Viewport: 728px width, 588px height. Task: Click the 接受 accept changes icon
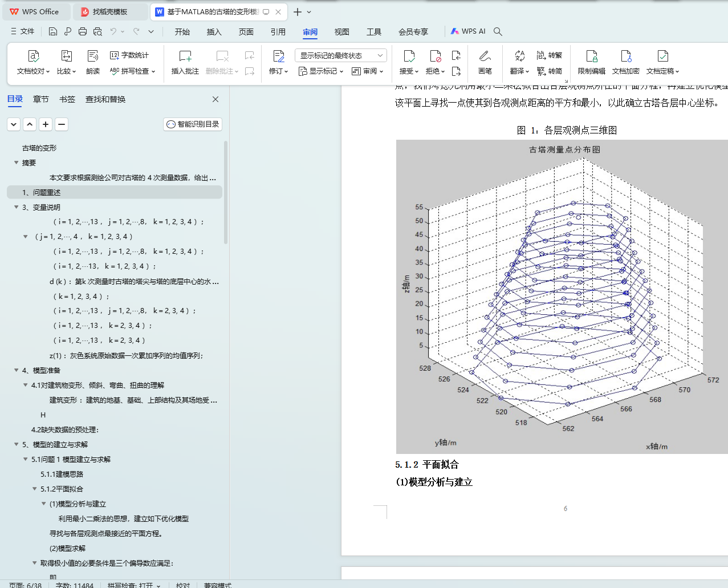409,56
